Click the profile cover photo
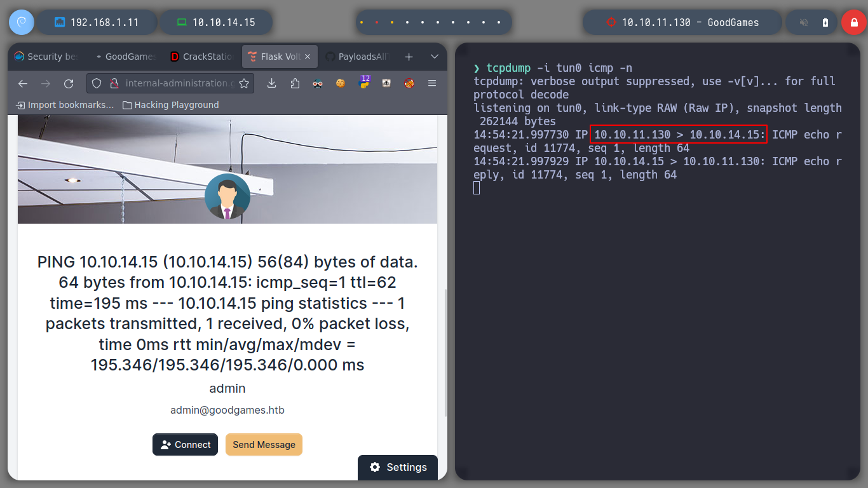 click(x=227, y=169)
